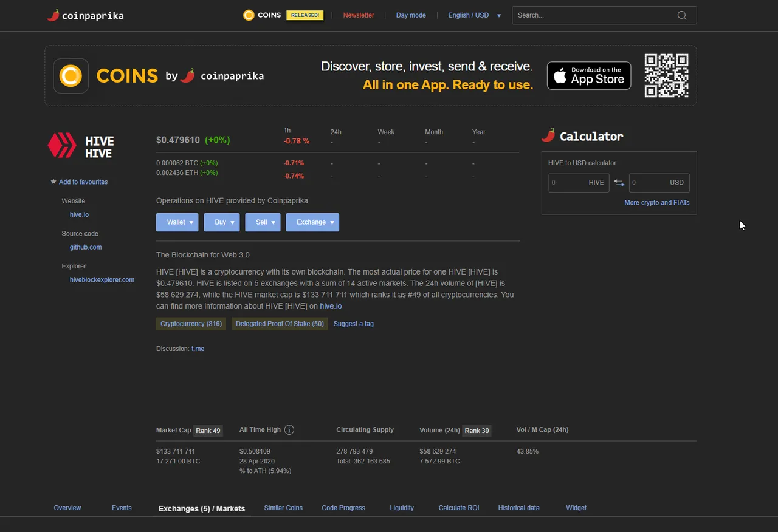Select the Exchanges (5) / Markets tab
This screenshot has width=778, height=532.
click(x=202, y=509)
